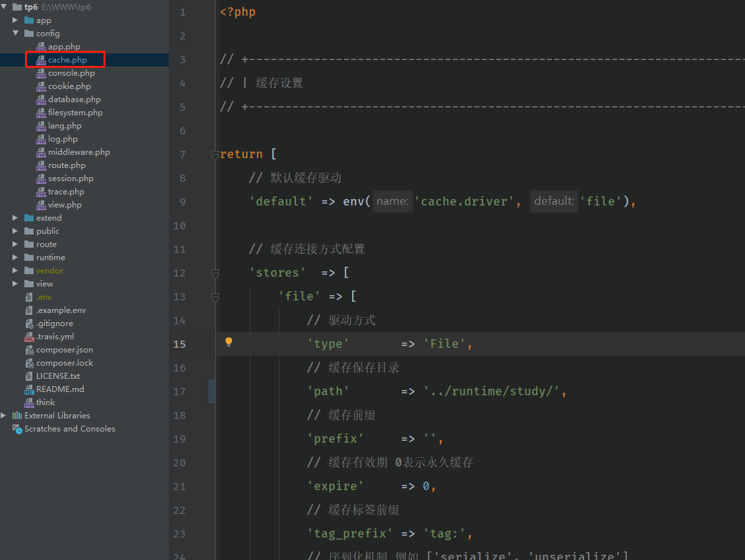Expand the view folder arrow
The height and width of the screenshot is (560, 745).
click(x=15, y=283)
